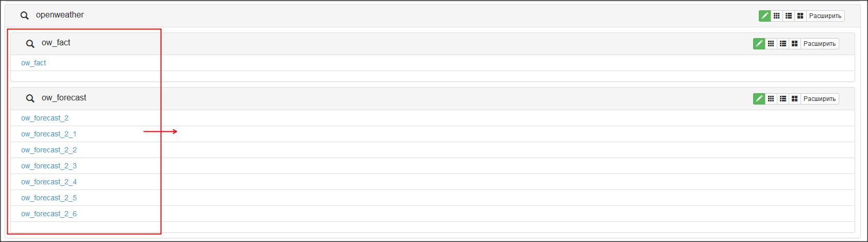Set ow_fact panel to list view
Screen dimensions: 868x242
pos(782,44)
